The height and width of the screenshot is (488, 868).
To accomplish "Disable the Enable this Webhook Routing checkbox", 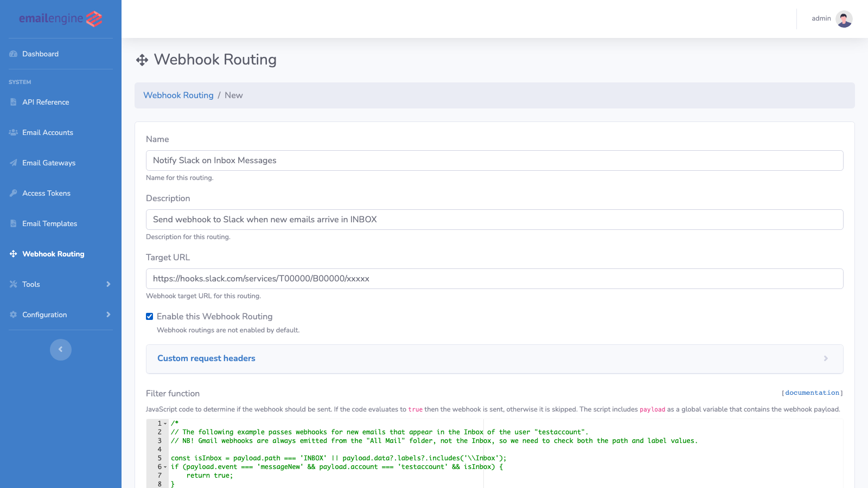I will [x=149, y=316].
